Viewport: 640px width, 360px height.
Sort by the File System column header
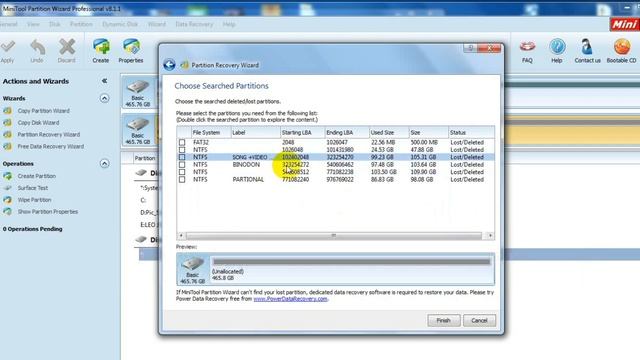coord(211,133)
